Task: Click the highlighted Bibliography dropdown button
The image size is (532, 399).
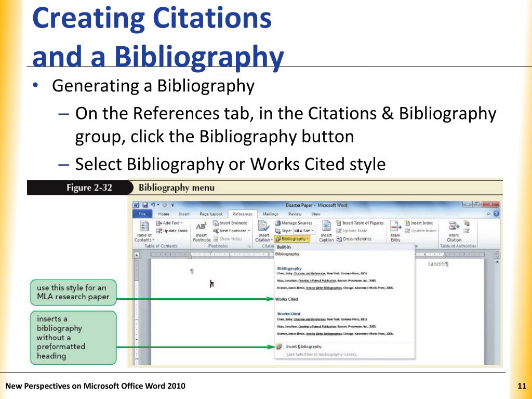Action: tap(292, 239)
